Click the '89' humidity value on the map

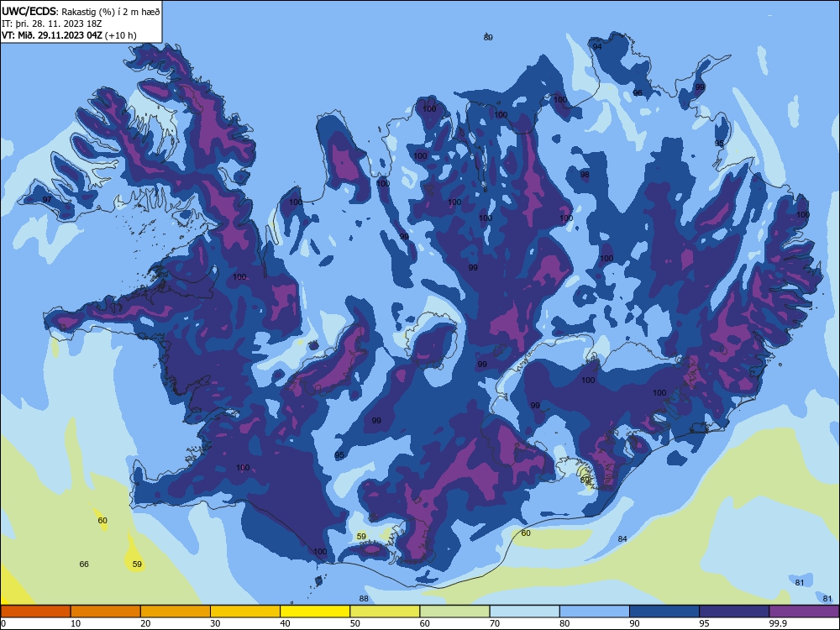[x=488, y=38]
